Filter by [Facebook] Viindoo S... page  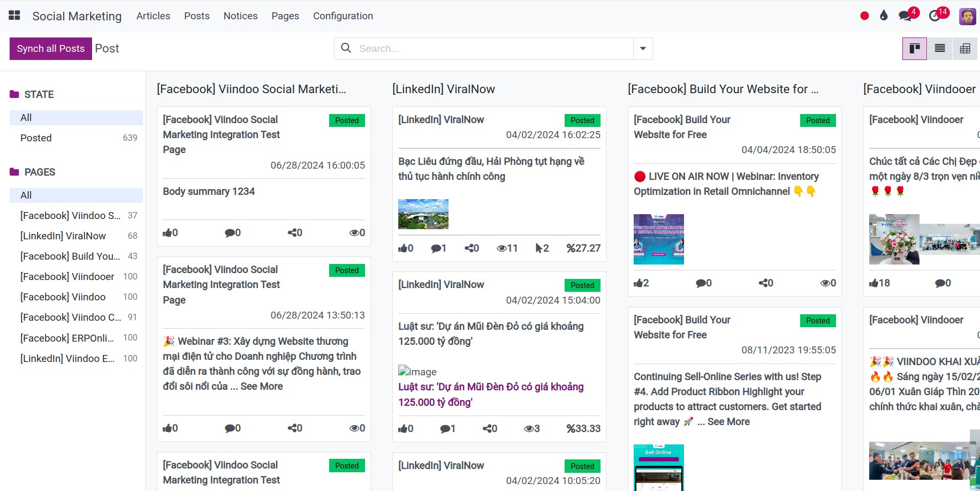click(76, 216)
